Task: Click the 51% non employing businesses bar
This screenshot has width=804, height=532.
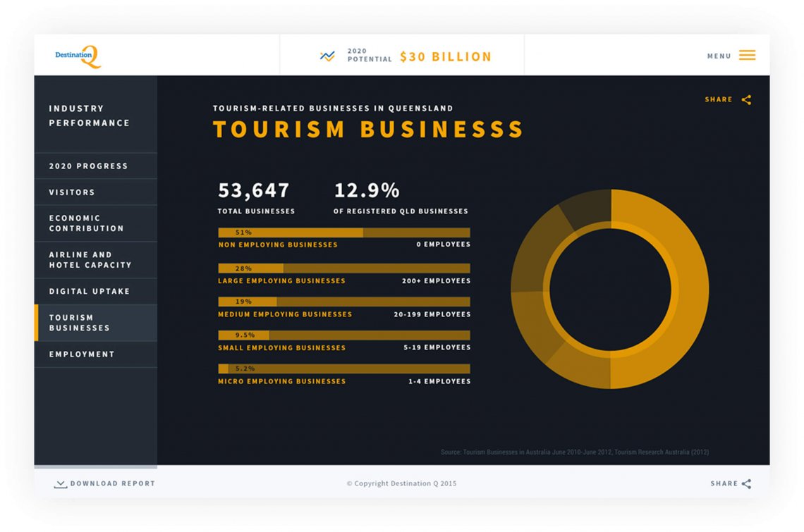Action: click(x=344, y=233)
